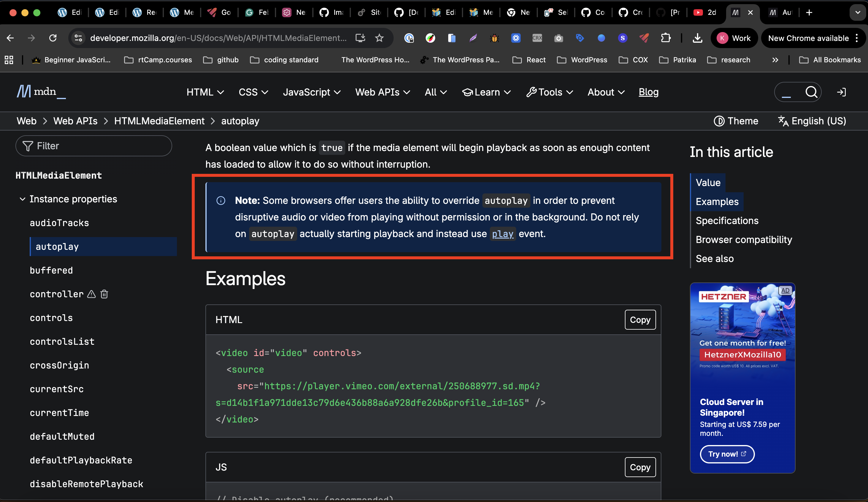This screenshot has width=868, height=502.
Task: Open the Blog menu item
Action: (648, 92)
